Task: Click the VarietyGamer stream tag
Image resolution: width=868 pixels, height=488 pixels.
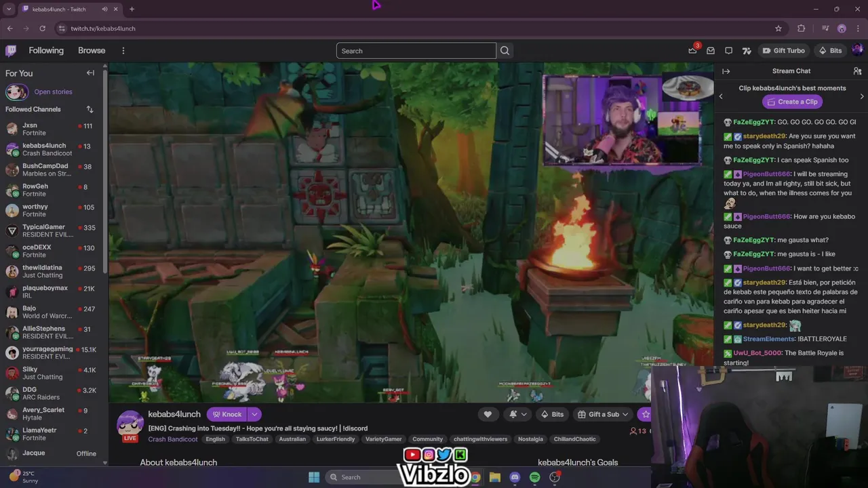Action: tap(383, 439)
